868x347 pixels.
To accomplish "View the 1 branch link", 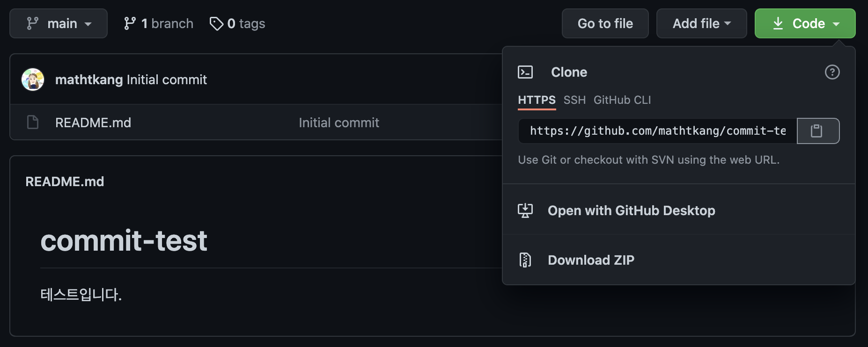I will pyautogui.click(x=158, y=23).
